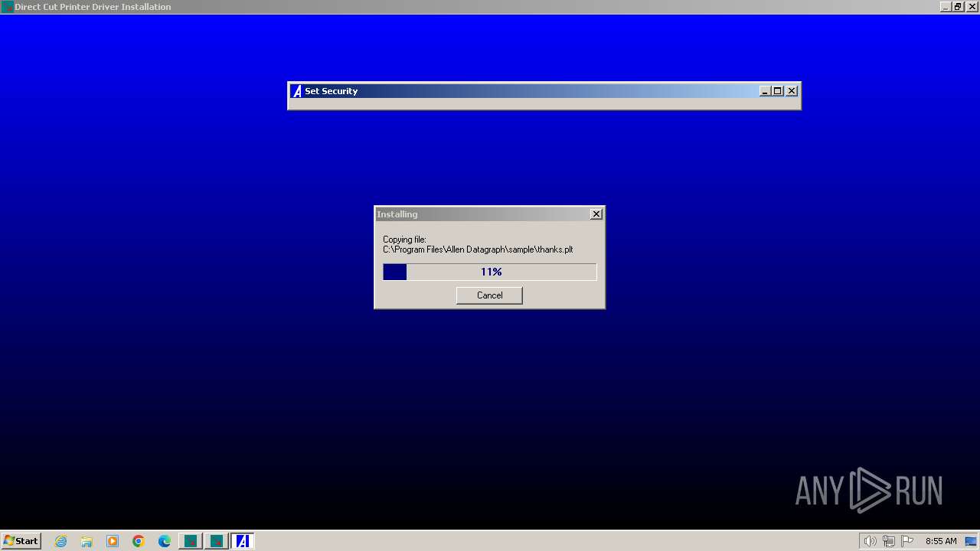Click the Direct Cut Printer Driver Installation icon
Image resolution: width=980 pixels, height=551 pixels.
coord(7,7)
